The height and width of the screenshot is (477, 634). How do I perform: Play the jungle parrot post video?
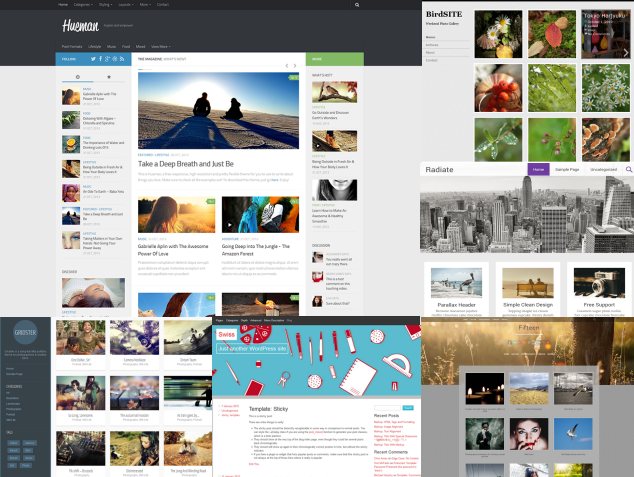click(x=230, y=225)
